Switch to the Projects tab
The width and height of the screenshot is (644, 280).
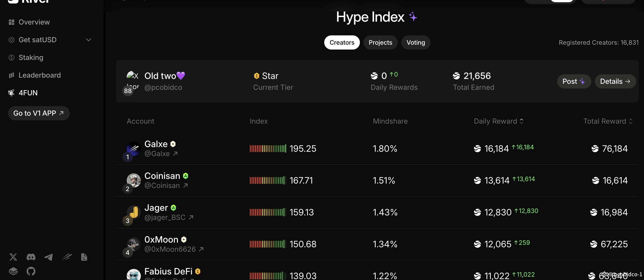point(380,42)
